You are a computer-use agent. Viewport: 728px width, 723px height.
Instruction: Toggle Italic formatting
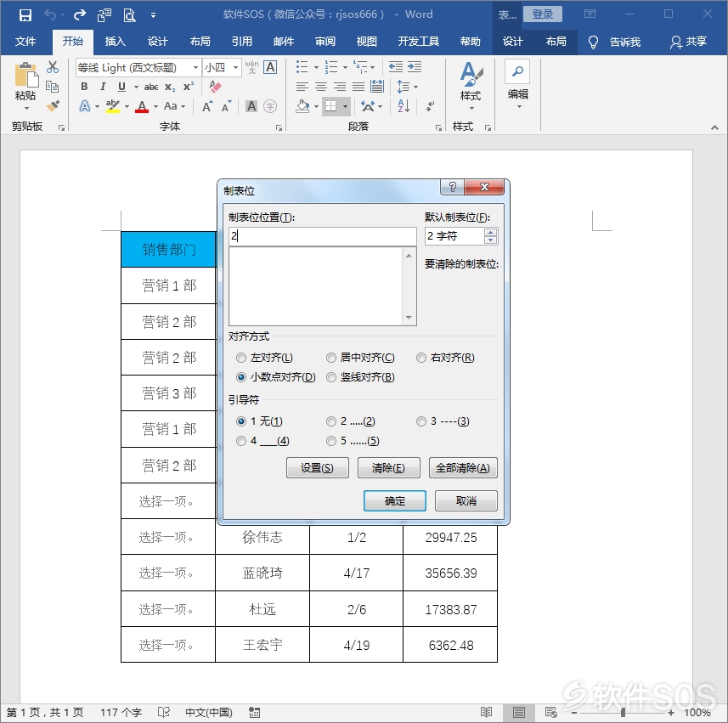(x=103, y=87)
